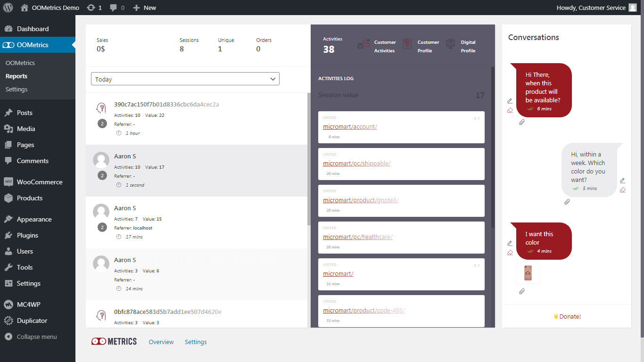Open the Overview footer link

(x=161, y=342)
